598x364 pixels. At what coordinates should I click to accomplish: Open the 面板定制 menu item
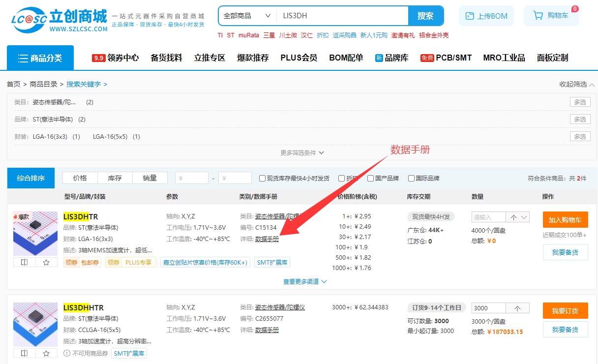pyautogui.click(x=553, y=58)
